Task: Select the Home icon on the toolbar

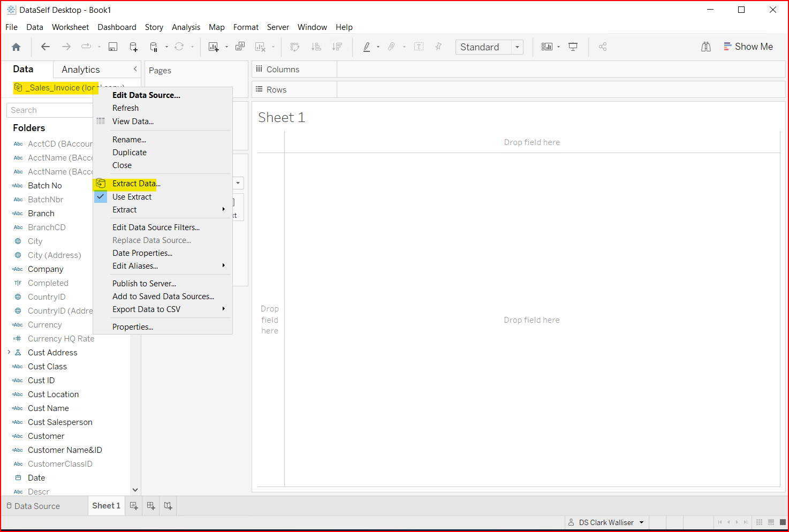Action: point(16,47)
